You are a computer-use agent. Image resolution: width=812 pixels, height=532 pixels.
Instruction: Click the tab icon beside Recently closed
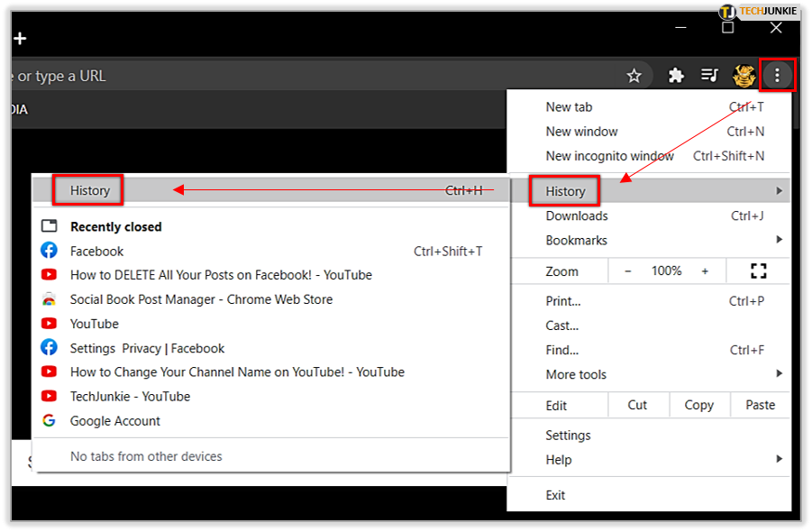point(50,226)
